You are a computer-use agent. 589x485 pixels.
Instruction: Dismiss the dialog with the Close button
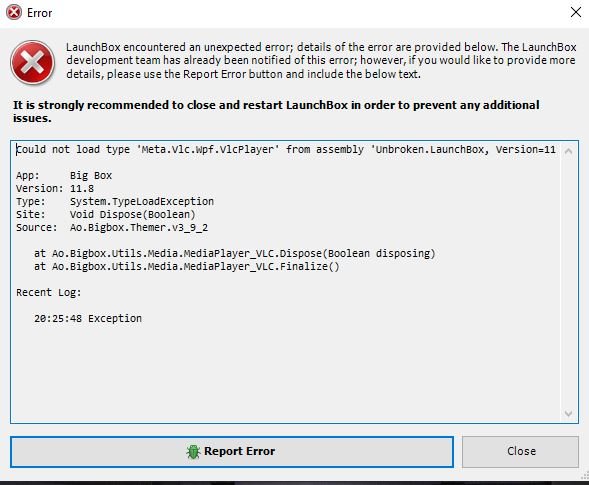coord(520,452)
